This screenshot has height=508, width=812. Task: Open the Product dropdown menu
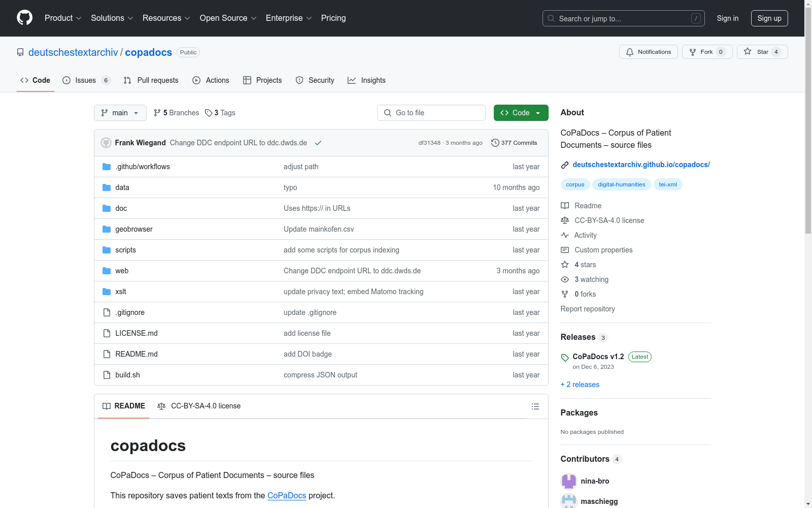pos(63,18)
